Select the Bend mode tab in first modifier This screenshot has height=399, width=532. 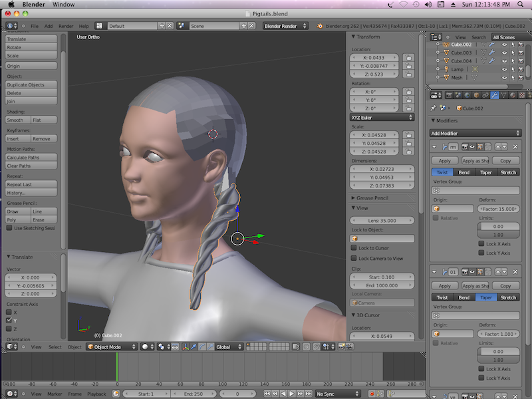click(464, 172)
